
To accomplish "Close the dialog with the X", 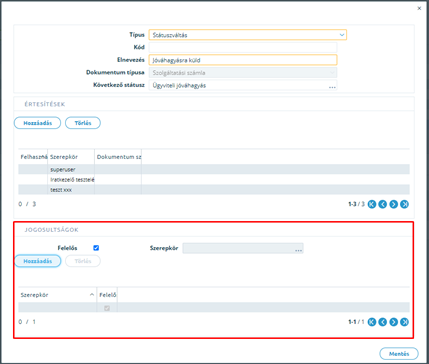I will [x=419, y=8].
